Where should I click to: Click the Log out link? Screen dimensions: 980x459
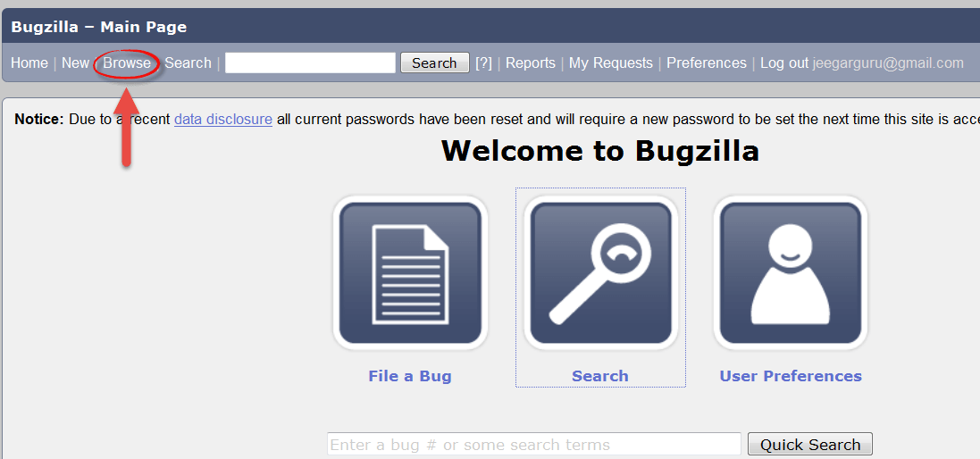784,63
